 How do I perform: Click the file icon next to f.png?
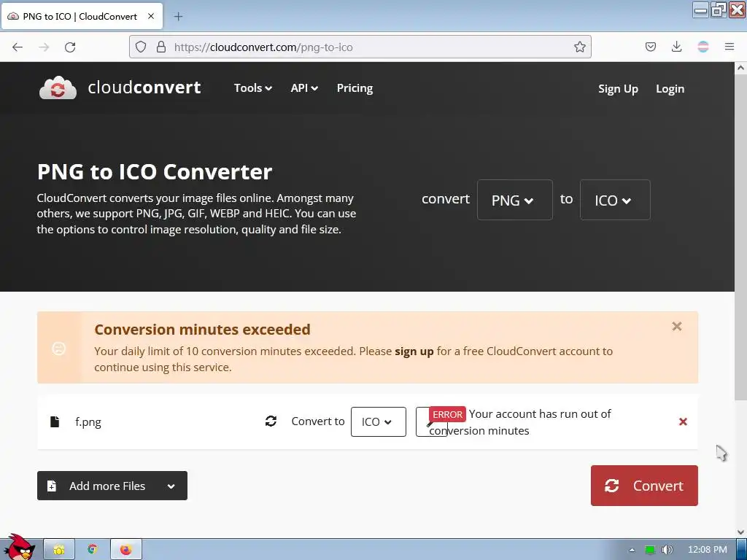pos(55,421)
